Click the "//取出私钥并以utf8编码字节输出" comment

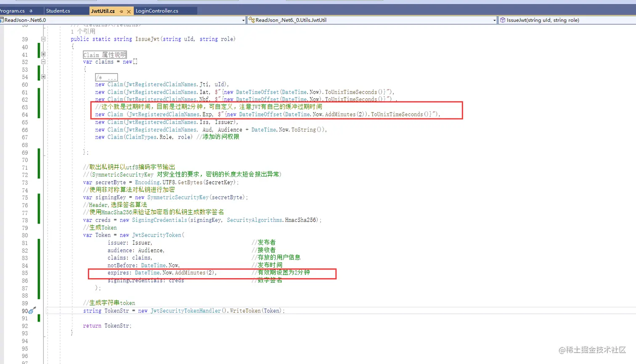click(129, 167)
